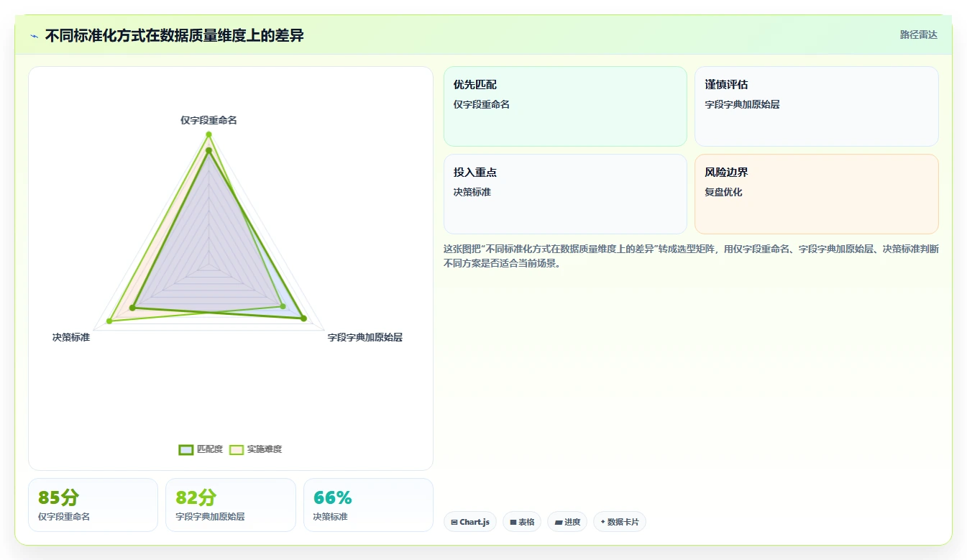Viewport: 967px width, 560px height.
Task: Click the title 不同标准化方式在数据质量维度上的差异
Action: [174, 35]
